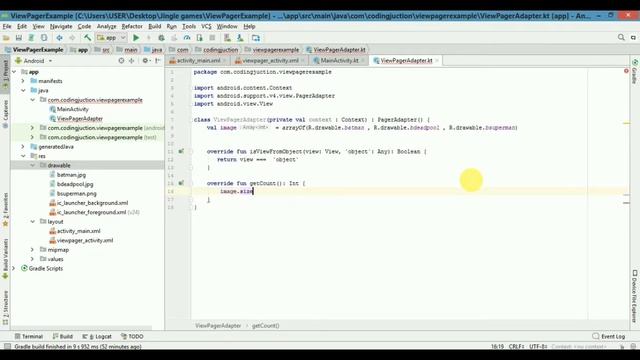The height and width of the screenshot is (360, 640).
Task: Click the red error indicator atop editor
Action: coord(626,71)
